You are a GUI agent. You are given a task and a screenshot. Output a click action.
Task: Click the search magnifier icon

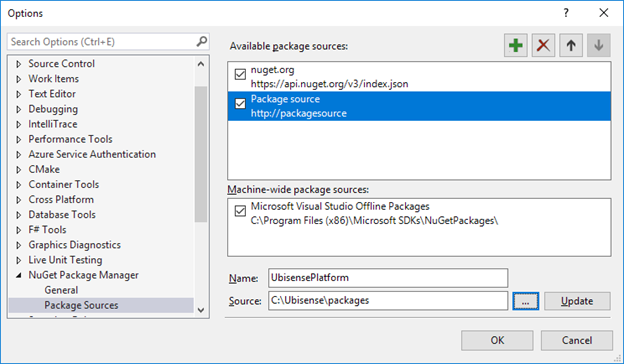point(202,41)
